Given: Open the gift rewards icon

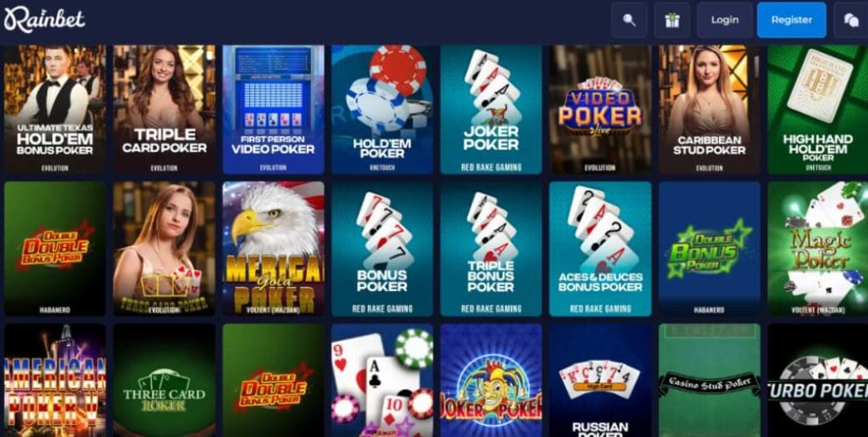Looking at the screenshot, I should (672, 20).
